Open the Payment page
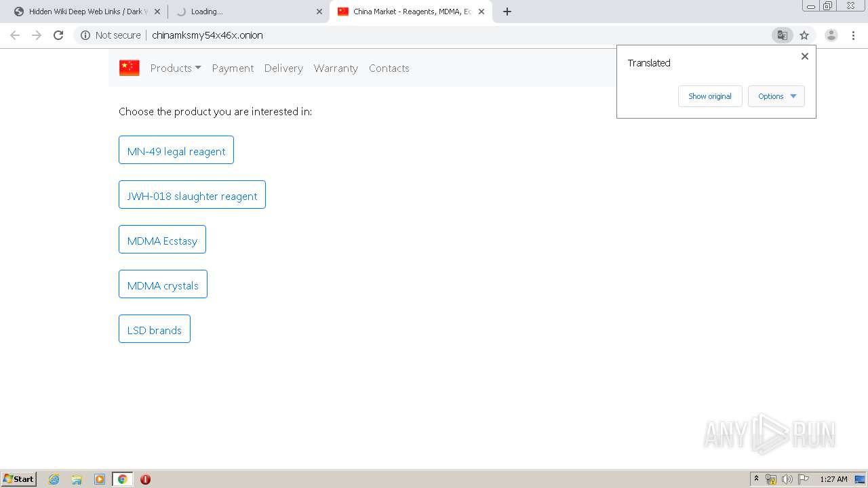 [233, 68]
